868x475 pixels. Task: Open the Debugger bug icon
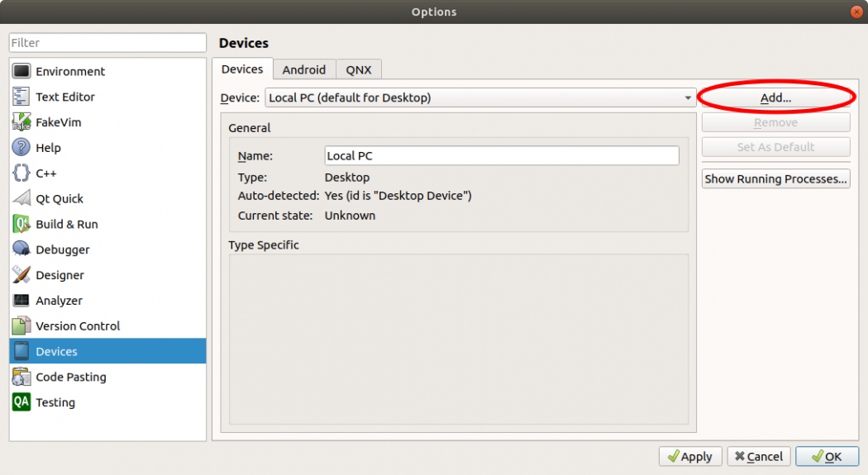[21, 249]
